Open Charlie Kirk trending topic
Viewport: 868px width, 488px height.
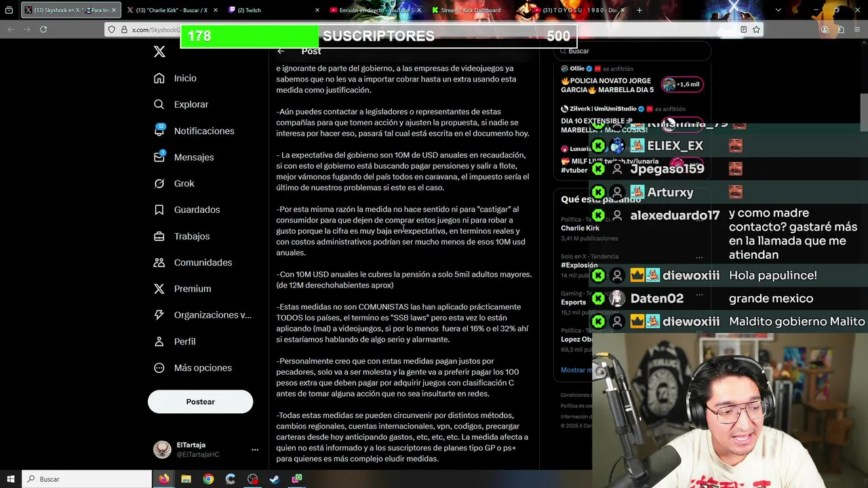point(580,228)
